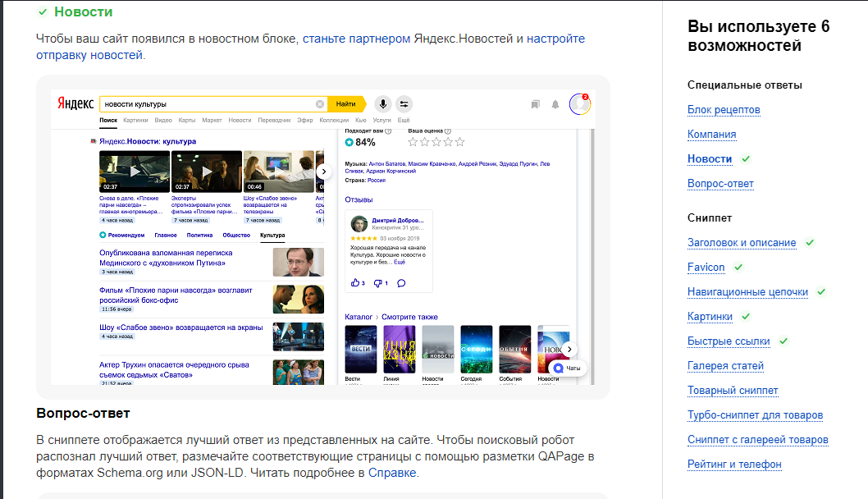The image size is (868, 499).
Task: Play the second news video thumbnail
Action: click(x=207, y=172)
